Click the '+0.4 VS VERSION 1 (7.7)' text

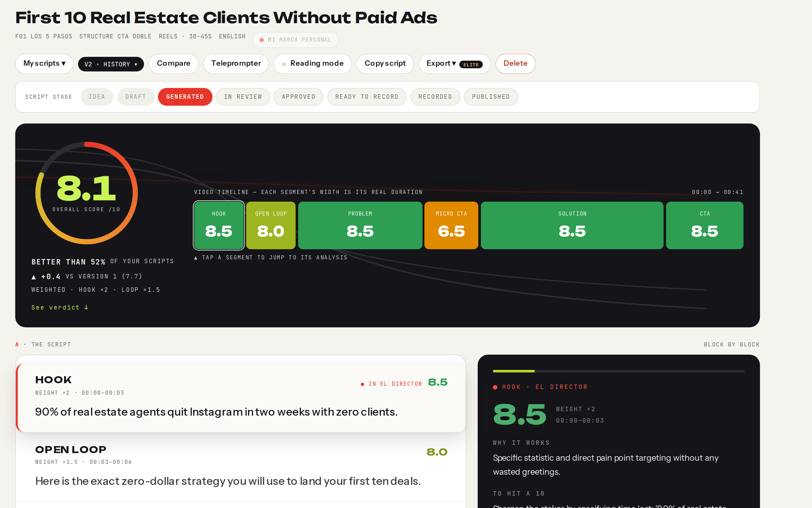pyautogui.click(x=87, y=277)
